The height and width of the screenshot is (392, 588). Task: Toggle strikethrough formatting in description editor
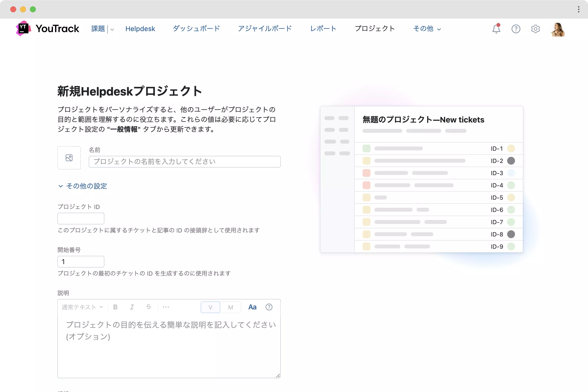point(148,307)
